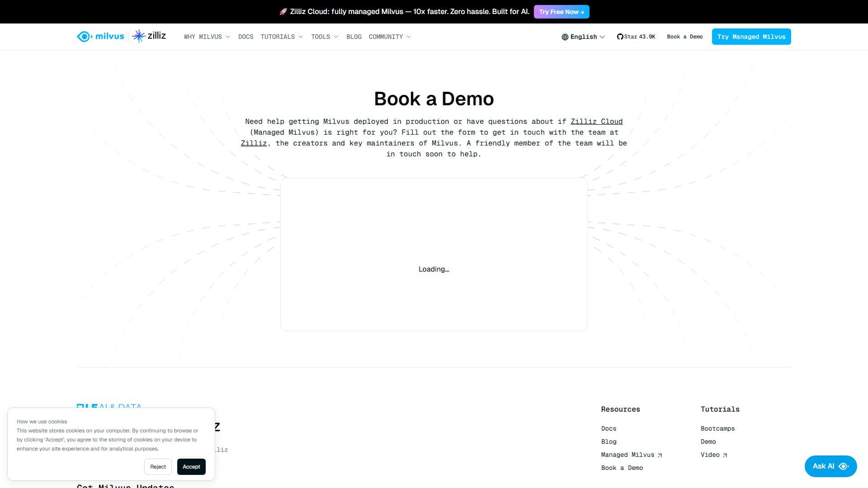Screen dimensions: 868x488
Task: Open the footer Bootcamps link
Action: [717, 428]
